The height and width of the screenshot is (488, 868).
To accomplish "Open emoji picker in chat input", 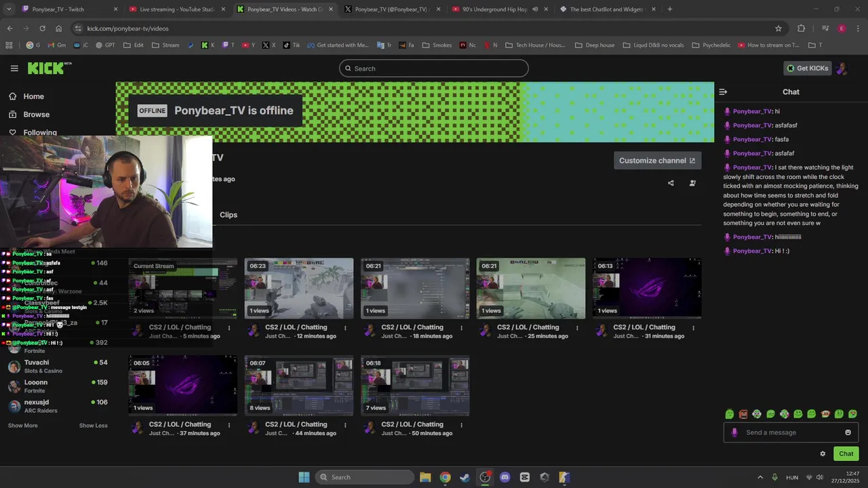I will 848,432.
